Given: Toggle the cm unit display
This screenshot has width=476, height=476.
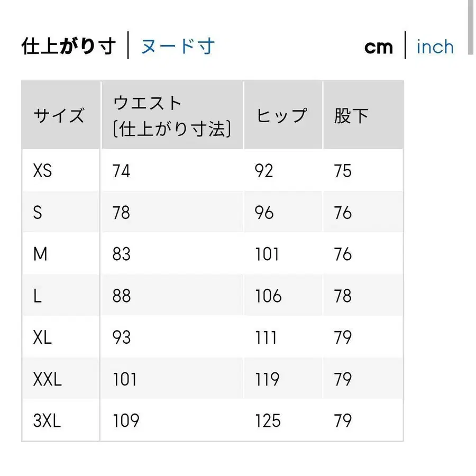Looking at the screenshot, I should point(379,47).
